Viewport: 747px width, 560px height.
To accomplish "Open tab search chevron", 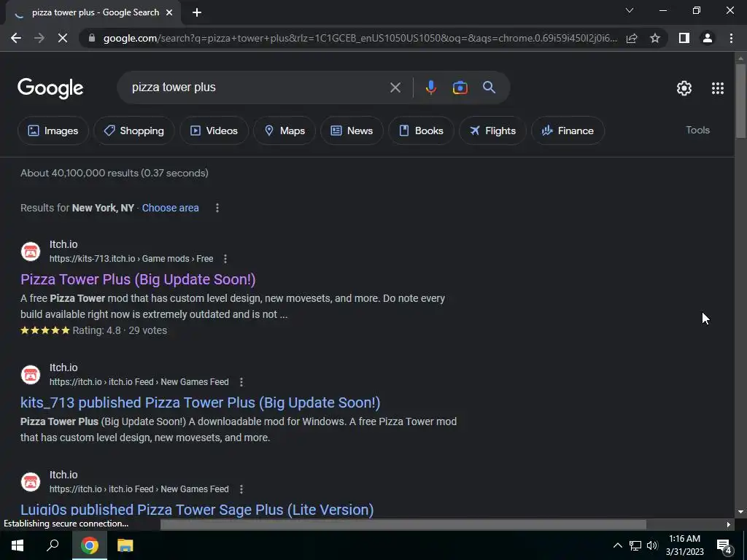I will (x=630, y=10).
